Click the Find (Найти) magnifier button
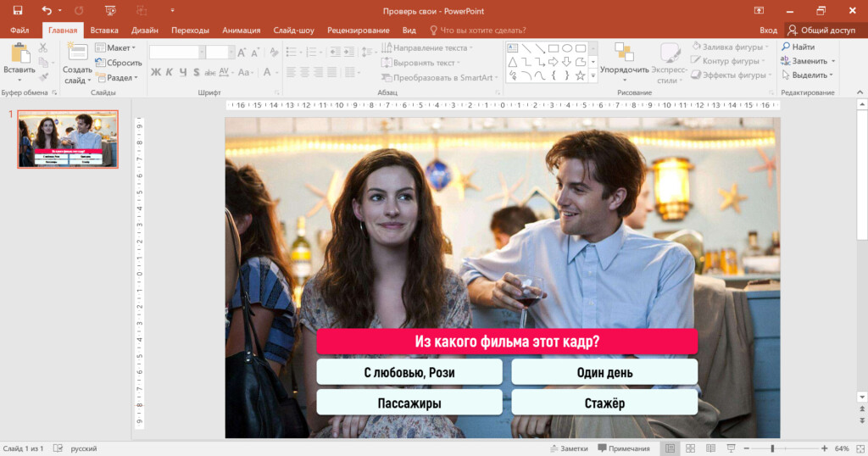Viewport: 868px width, 456px height. 798,47
